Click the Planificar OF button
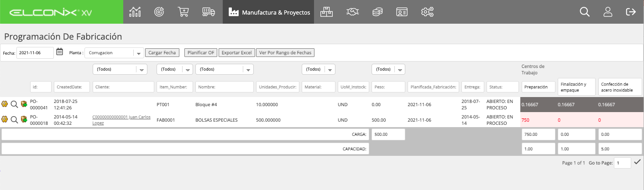644x190 pixels. [201, 53]
